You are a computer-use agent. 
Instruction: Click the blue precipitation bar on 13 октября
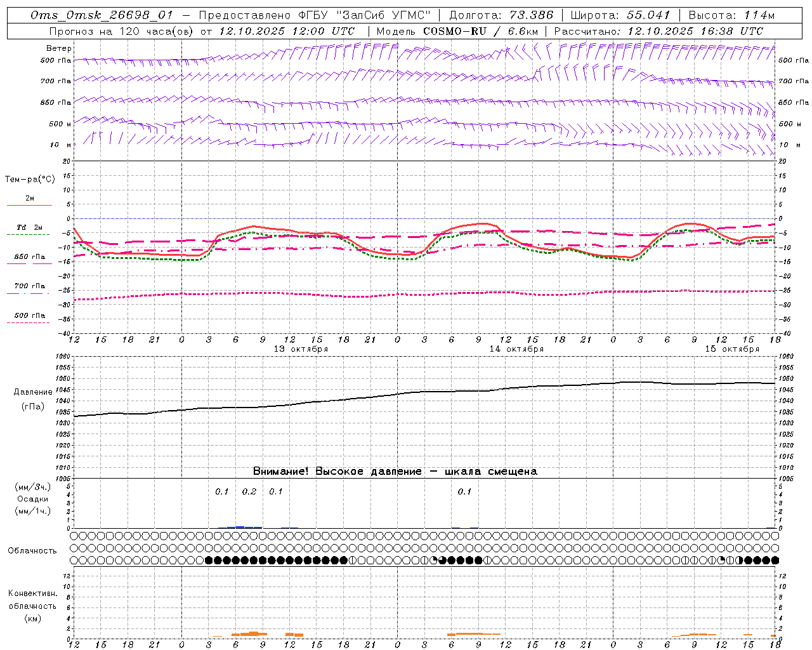tap(244, 527)
